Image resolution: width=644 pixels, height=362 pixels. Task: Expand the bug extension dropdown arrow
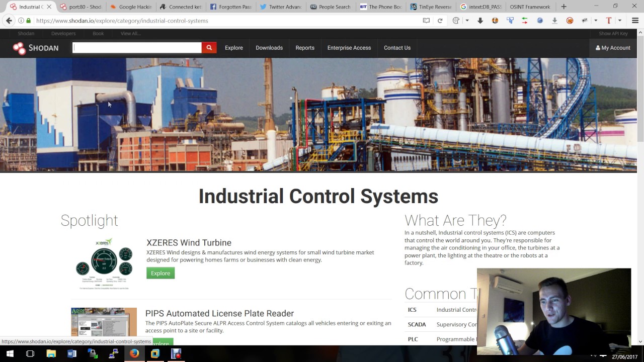click(x=595, y=21)
